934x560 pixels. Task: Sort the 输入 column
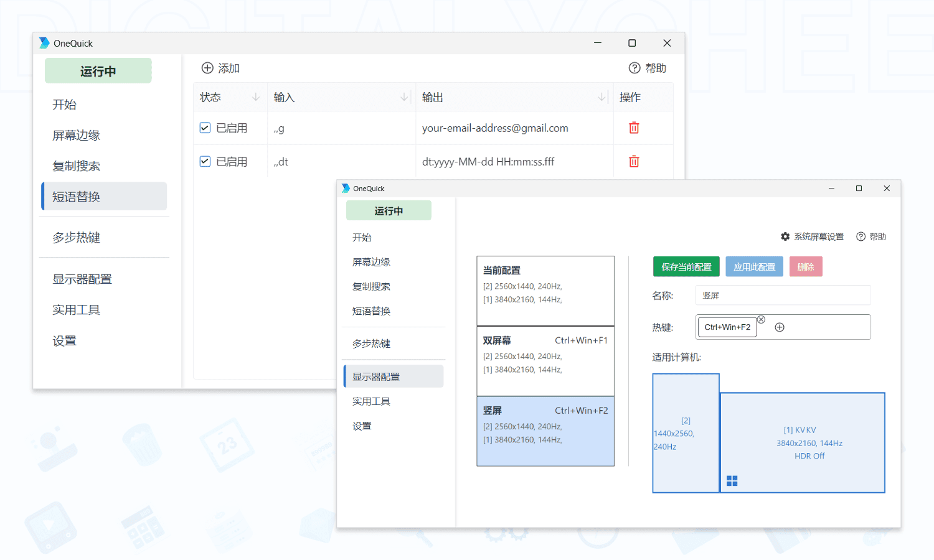coord(404,97)
